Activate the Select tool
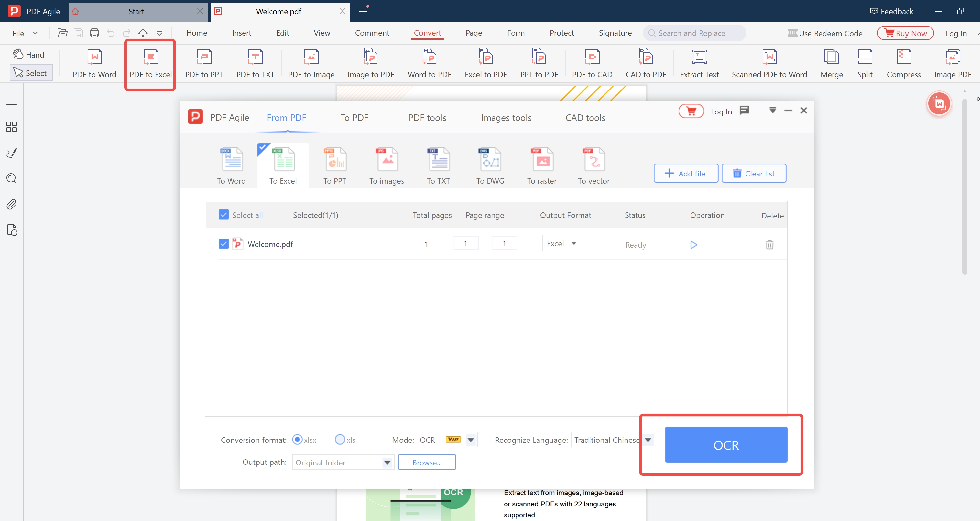980x521 pixels. 31,73
